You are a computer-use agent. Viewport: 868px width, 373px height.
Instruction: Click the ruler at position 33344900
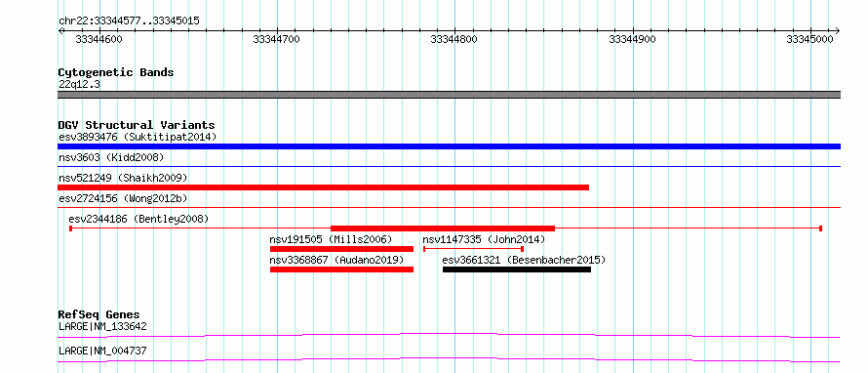tap(632, 39)
